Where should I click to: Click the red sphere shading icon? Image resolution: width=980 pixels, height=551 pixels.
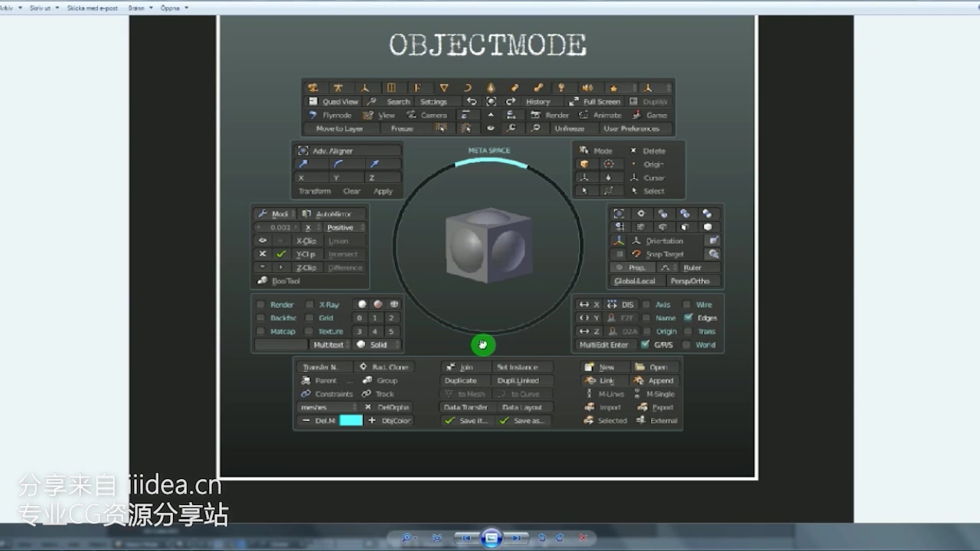(378, 305)
